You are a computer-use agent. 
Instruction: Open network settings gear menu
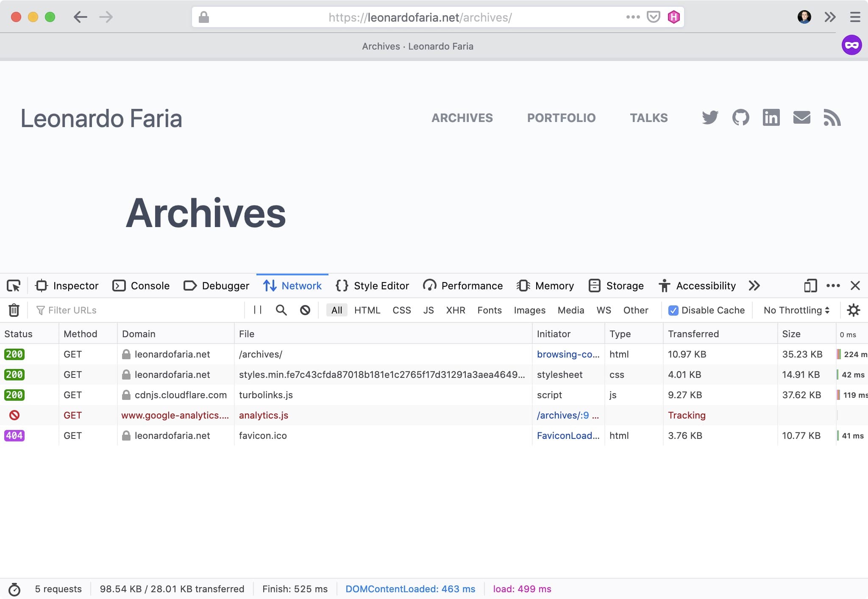coord(853,310)
